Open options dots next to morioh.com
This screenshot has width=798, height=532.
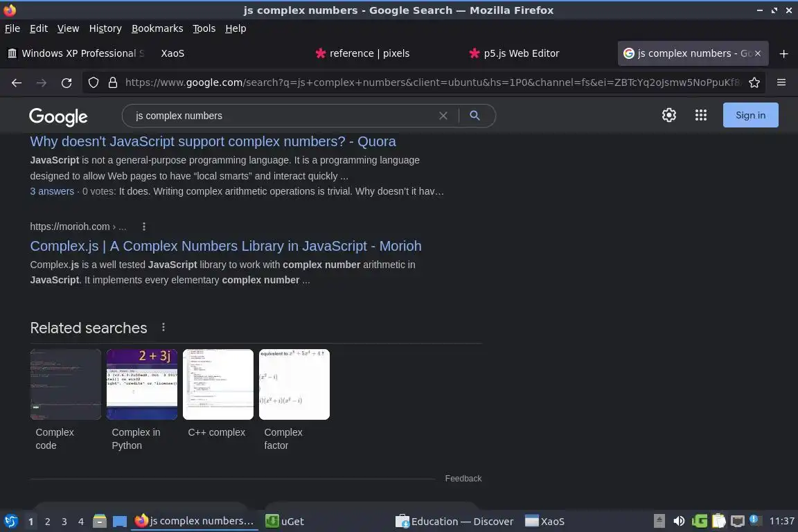tap(144, 227)
